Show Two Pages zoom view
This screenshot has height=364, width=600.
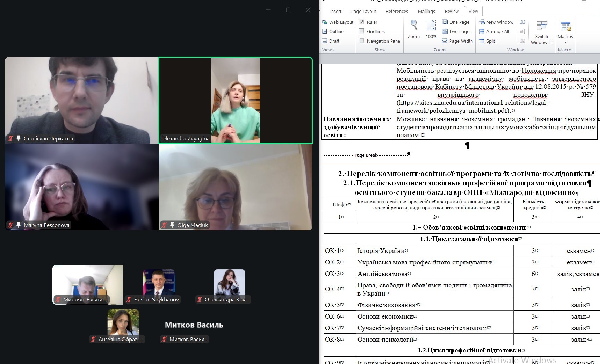(457, 31)
